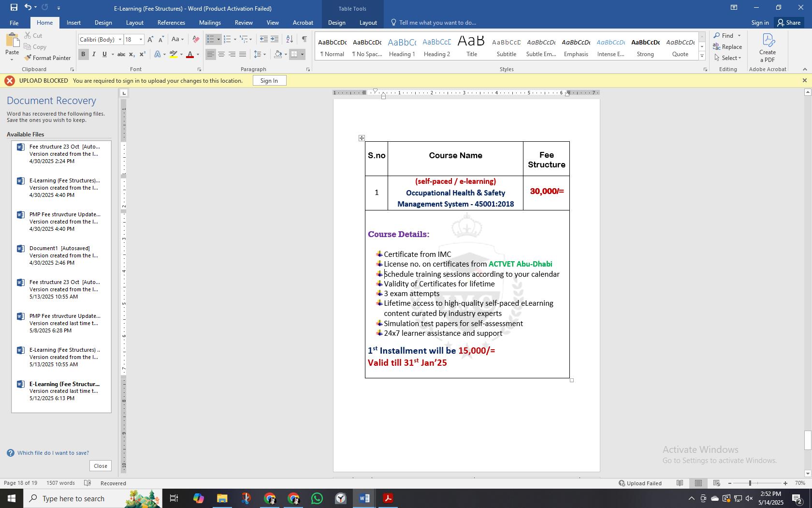Expand the Styles gallery more arrow

click(702, 57)
